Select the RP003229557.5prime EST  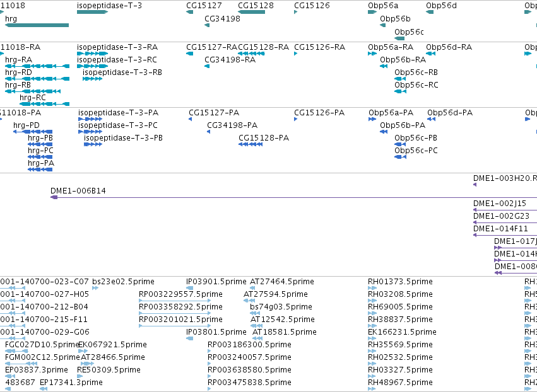coord(175,301)
